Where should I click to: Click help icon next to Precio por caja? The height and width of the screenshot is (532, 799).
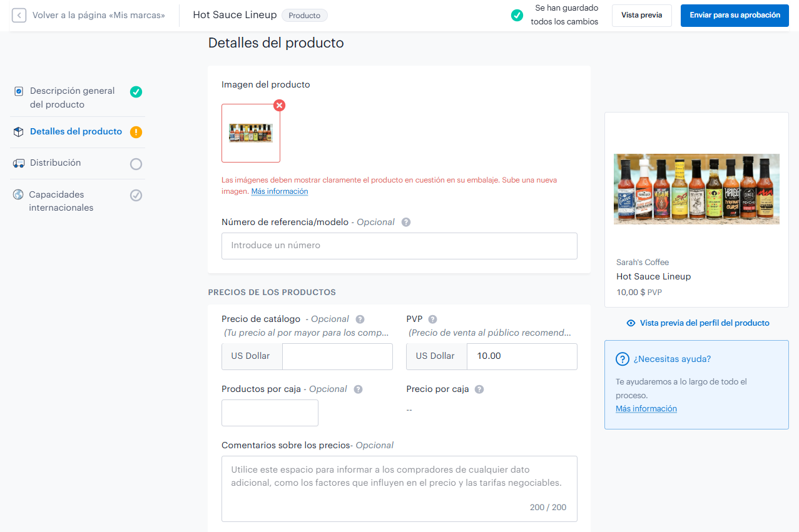pyautogui.click(x=479, y=389)
